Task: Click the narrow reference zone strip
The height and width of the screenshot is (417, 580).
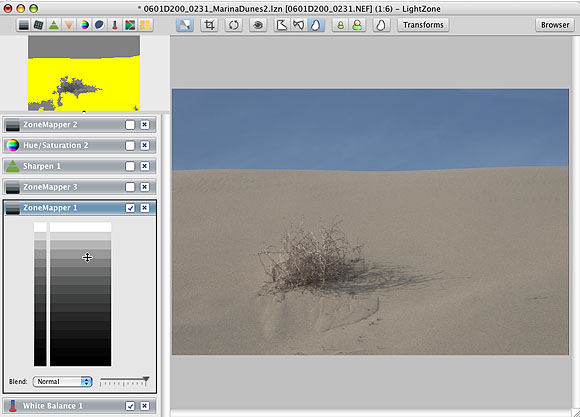Action: click(40, 295)
